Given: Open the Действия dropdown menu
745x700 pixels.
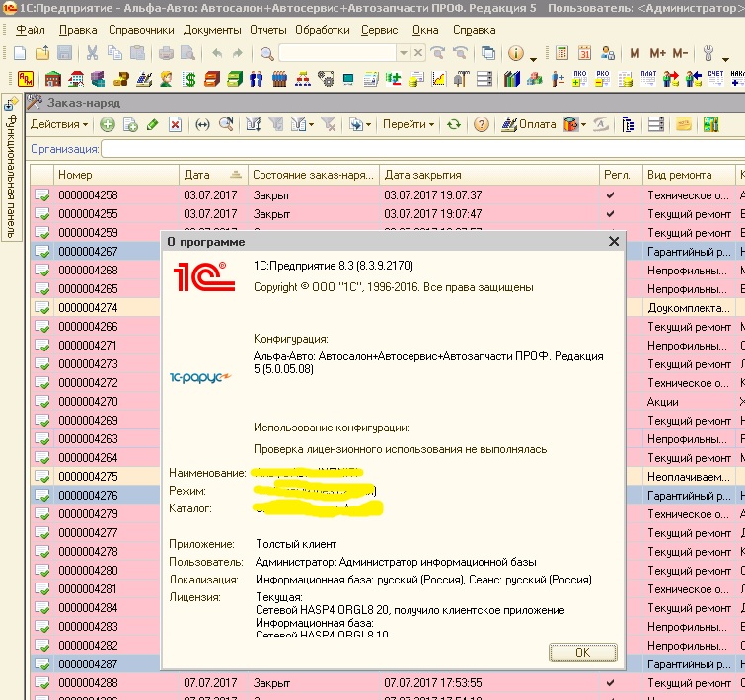Looking at the screenshot, I should coord(59,124).
